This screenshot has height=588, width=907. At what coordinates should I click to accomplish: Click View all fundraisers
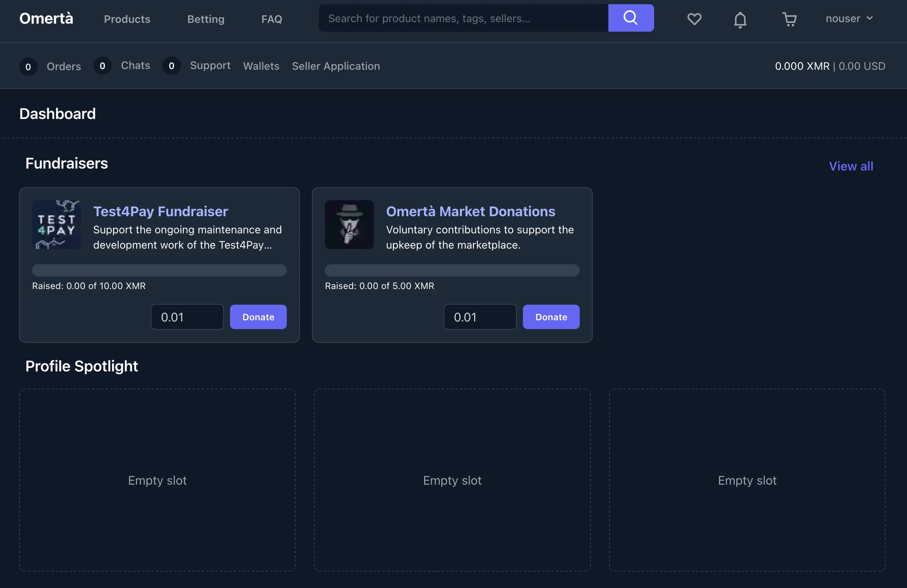point(851,166)
